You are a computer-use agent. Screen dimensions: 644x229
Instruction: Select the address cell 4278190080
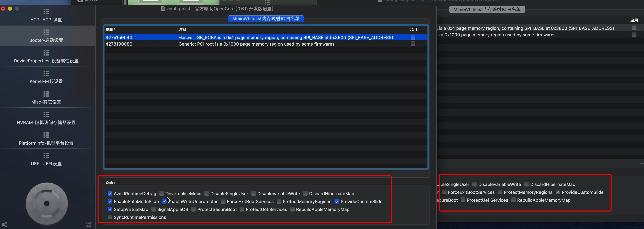pos(119,44)
